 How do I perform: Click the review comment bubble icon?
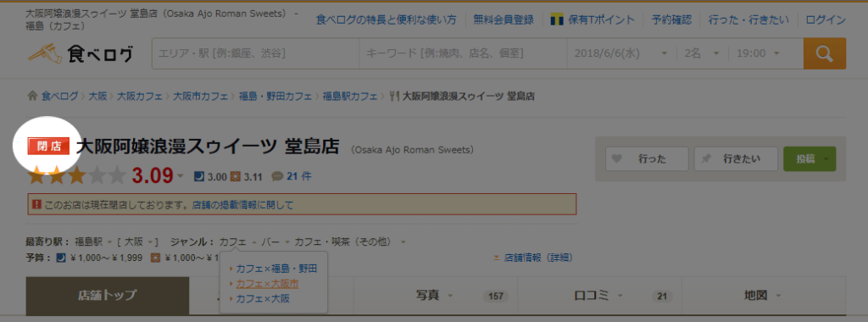pos(277,177)
